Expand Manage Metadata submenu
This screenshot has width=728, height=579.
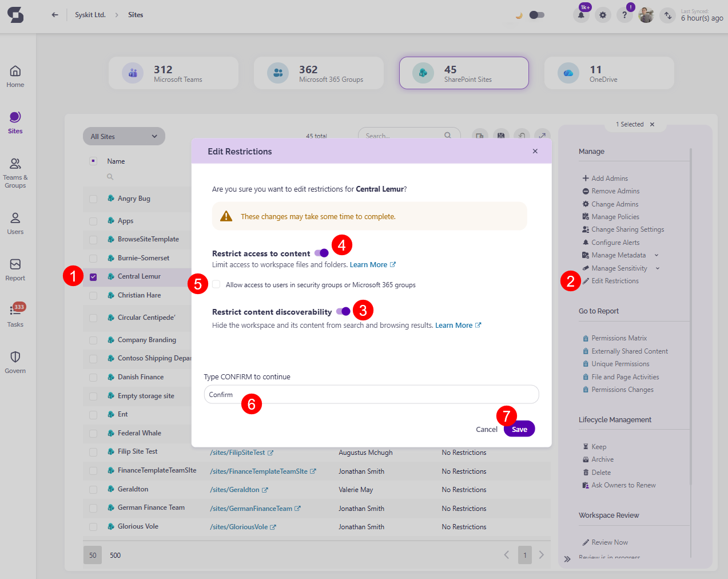[x=657, y=255]
